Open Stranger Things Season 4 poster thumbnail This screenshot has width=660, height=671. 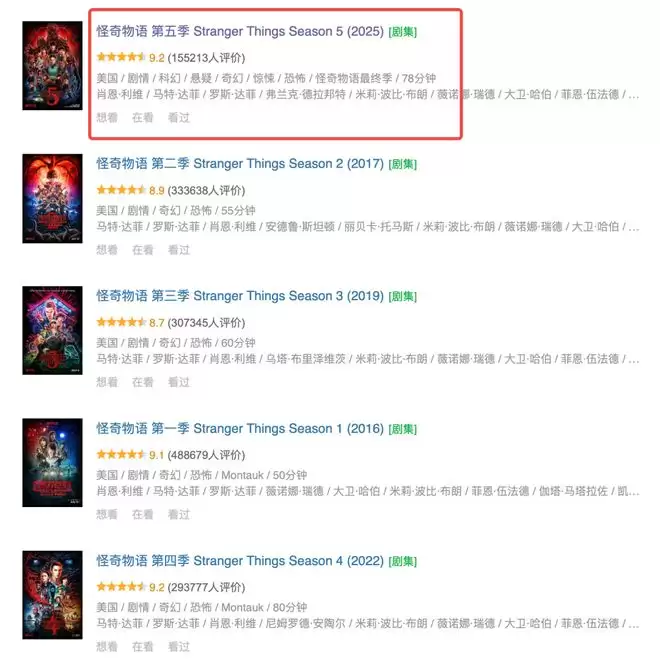click(52, 595)
